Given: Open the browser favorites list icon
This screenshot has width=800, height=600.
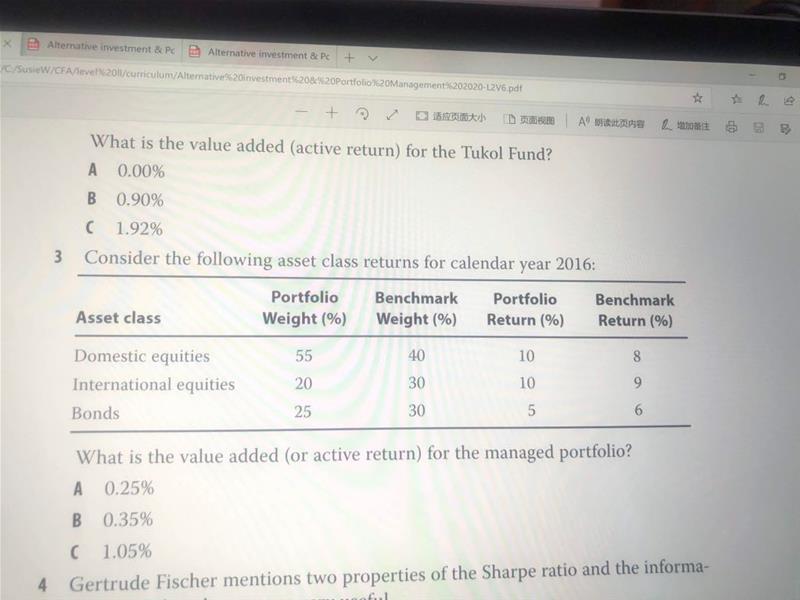Looking at the screenshot, I should click(737, 99).
